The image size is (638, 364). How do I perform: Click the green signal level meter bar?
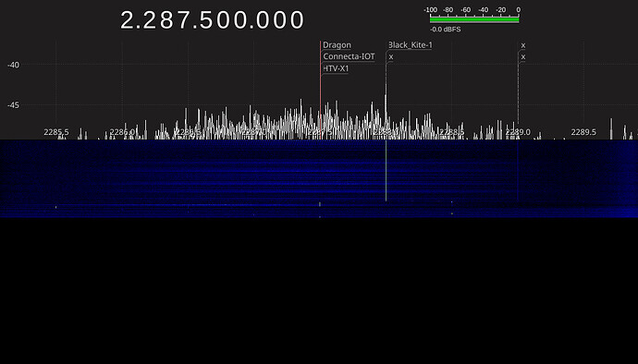474,19
